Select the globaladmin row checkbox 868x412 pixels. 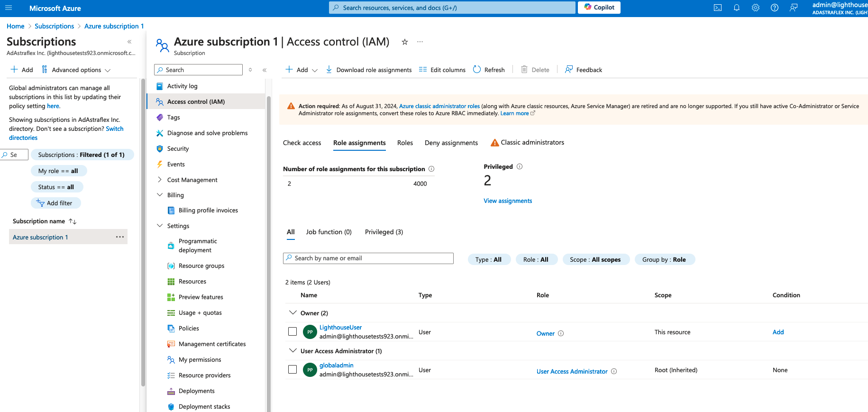[292, 369]
